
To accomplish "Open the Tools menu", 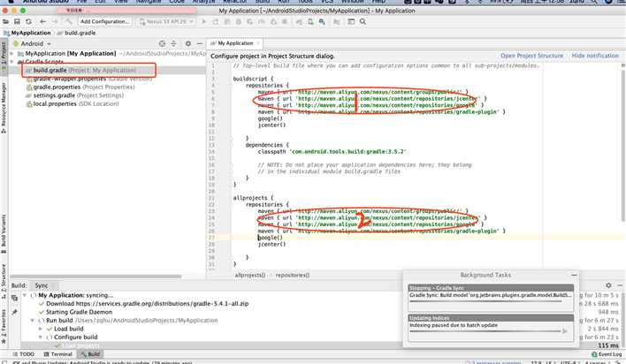I will pos(305,2).
